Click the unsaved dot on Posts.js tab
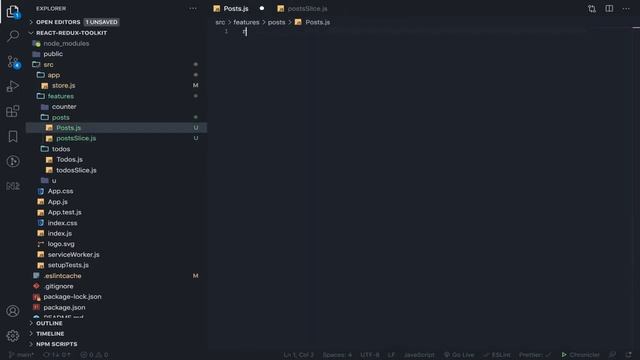This screenshot has height=360, width=640. [262, 8]
